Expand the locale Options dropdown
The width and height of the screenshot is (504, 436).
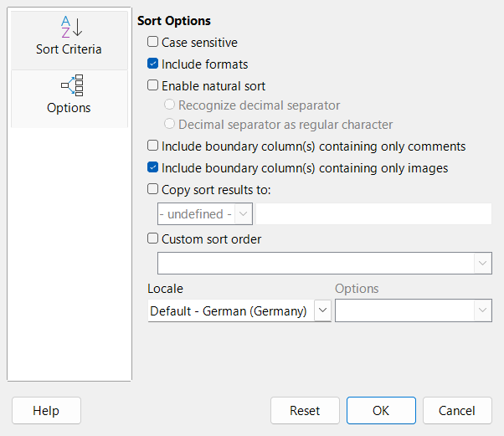482,311
